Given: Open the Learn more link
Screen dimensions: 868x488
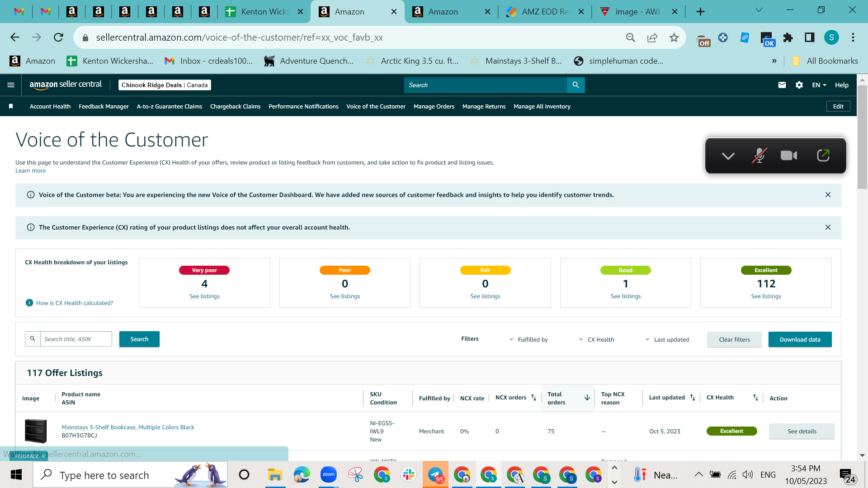Looking at the screenshot, I should click(30, 171).
